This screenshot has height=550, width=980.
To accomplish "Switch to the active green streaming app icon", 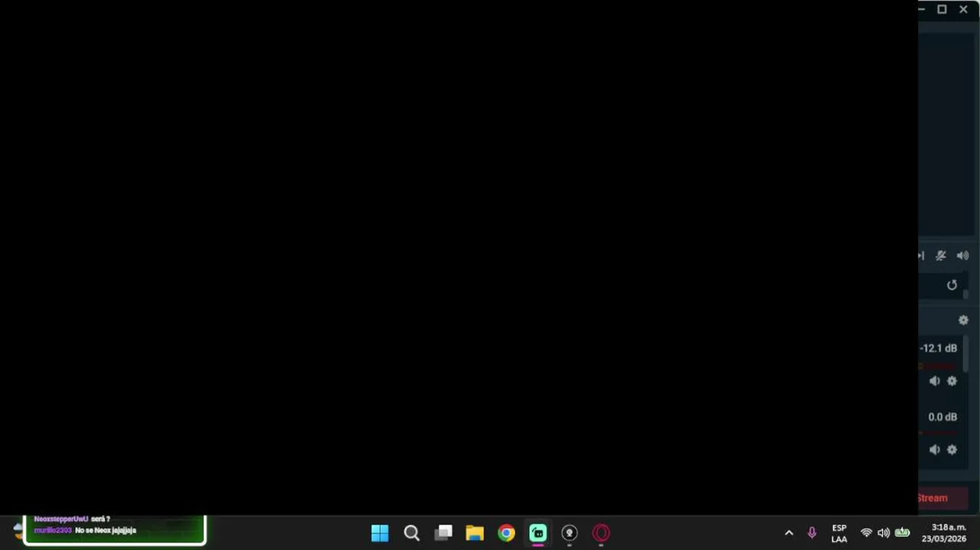I will (538, 533).
